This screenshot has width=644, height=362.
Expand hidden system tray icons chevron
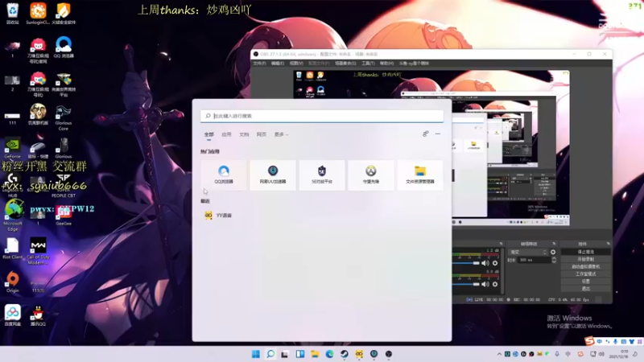pyautogui.click(x=499, y=354)
